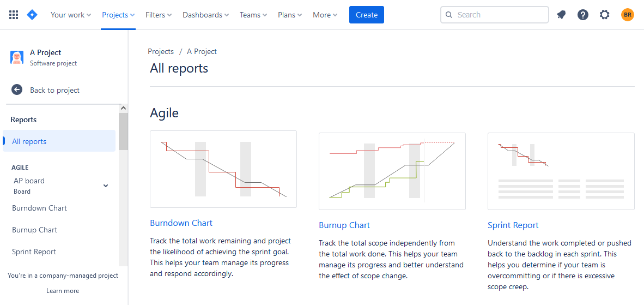Click the A Project sidebar title
This screenshot has width=644, height=305.
[x=46, y=52]
